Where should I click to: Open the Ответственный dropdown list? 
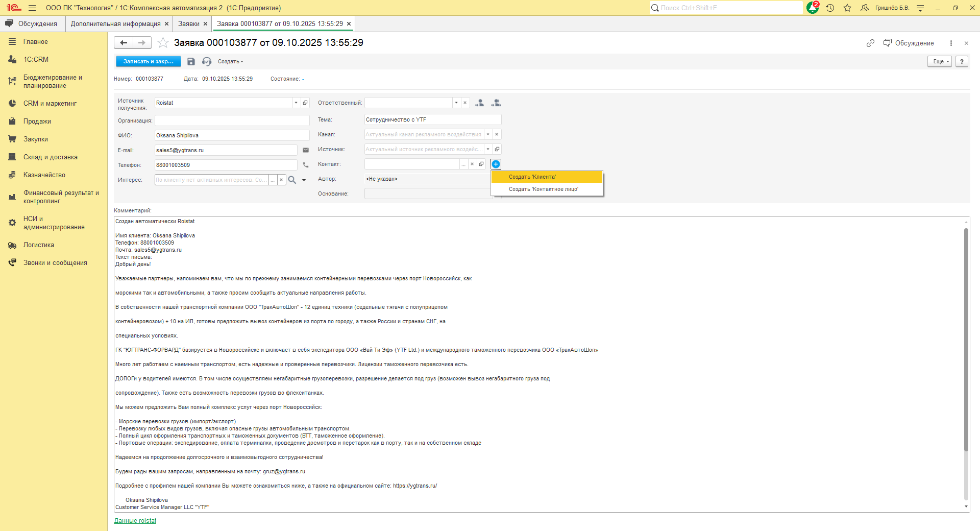point(456,103)
